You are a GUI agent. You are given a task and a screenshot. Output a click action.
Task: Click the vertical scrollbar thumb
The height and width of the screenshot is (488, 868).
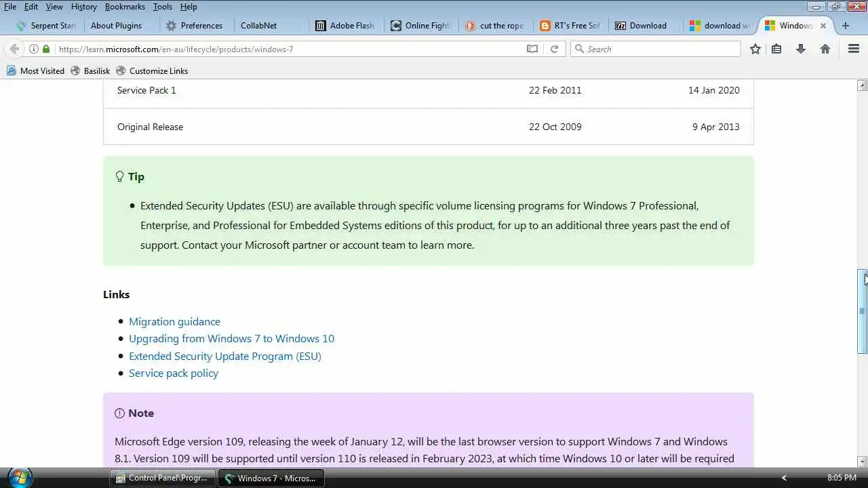(x=862, y=311)
